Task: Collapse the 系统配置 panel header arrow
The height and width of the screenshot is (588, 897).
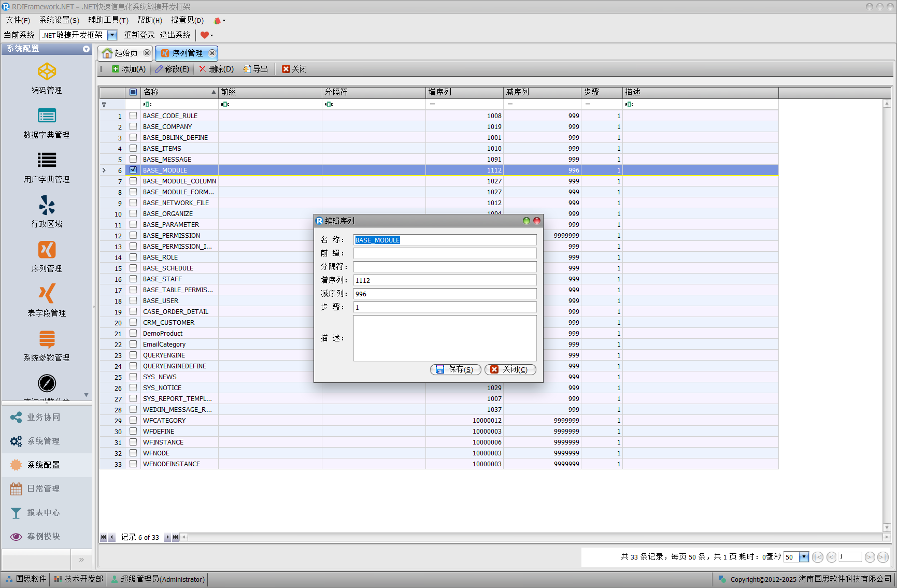Action: (x=86, y=49)
